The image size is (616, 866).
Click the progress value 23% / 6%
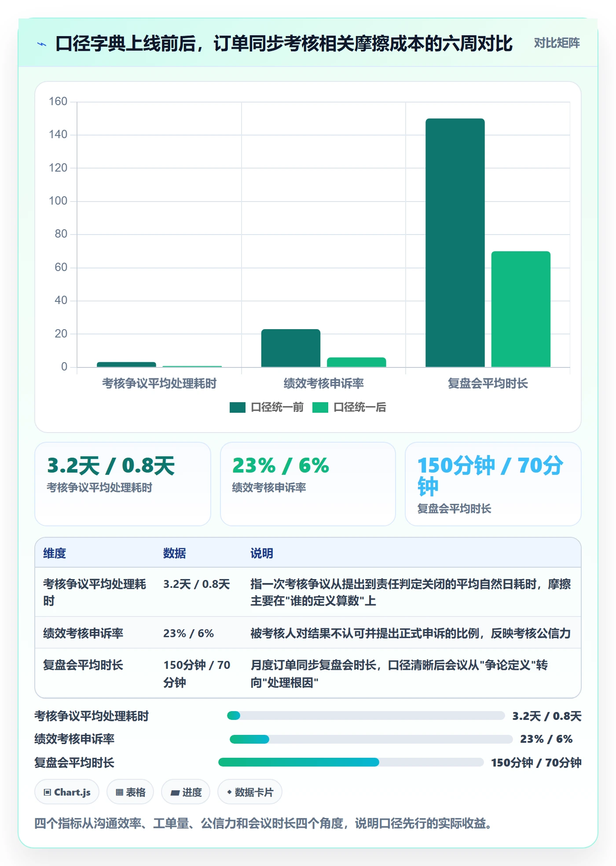(x=546, y=739)
